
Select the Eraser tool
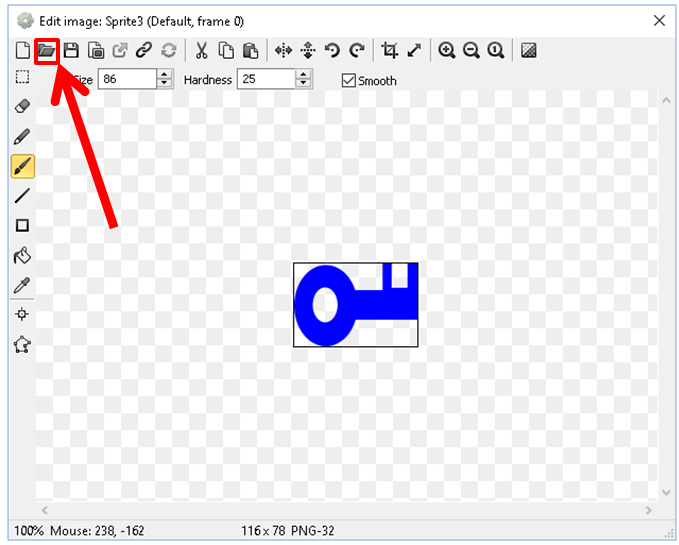coord(23,106)
